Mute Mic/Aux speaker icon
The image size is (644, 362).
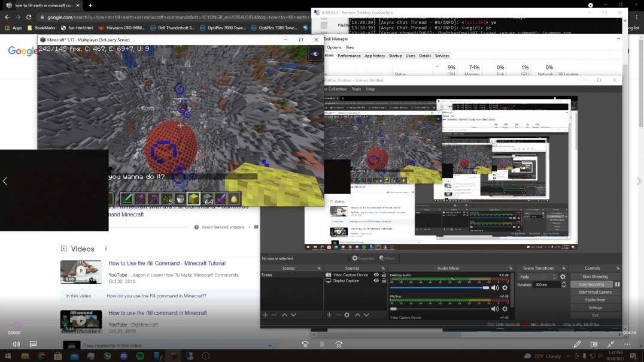coord(495,309)
